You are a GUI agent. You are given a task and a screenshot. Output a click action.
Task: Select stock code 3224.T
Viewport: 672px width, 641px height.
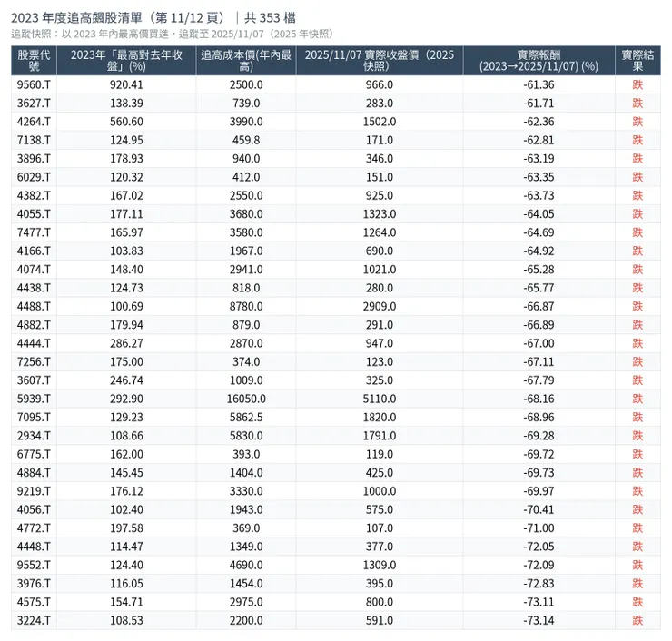[34, 620]
